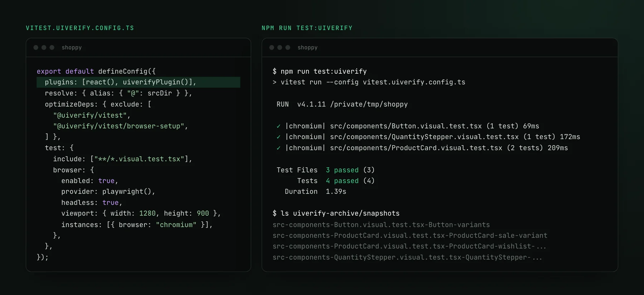Click the vitest run --config line

[369, 82]
